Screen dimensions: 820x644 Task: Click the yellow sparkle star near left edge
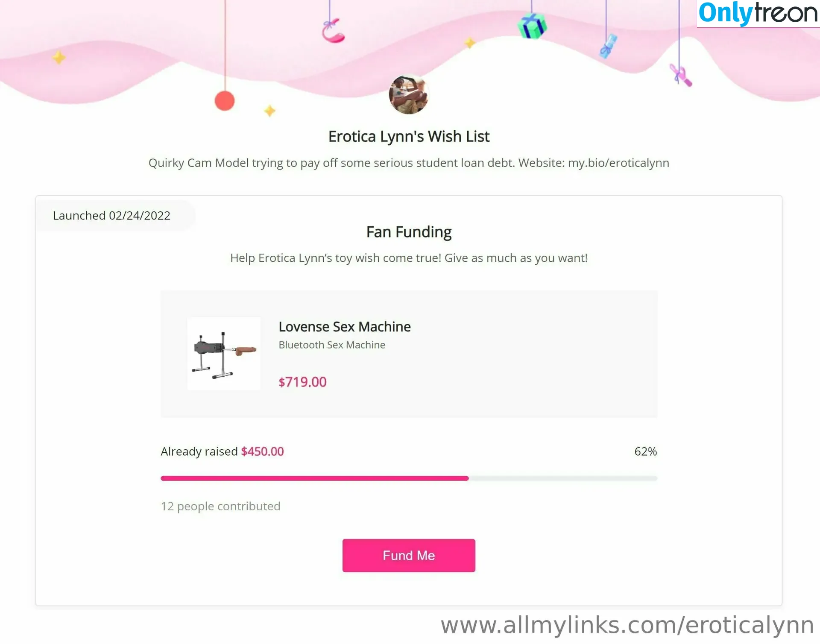point(59,57)
